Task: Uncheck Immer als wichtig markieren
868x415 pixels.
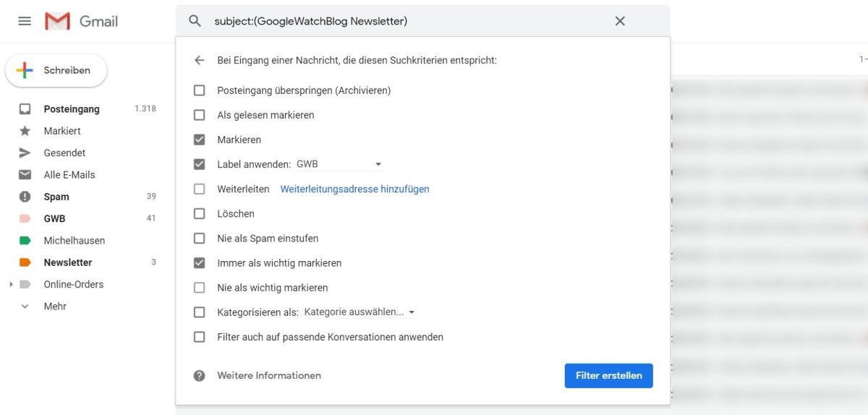Action: click(x=200, y=263)
